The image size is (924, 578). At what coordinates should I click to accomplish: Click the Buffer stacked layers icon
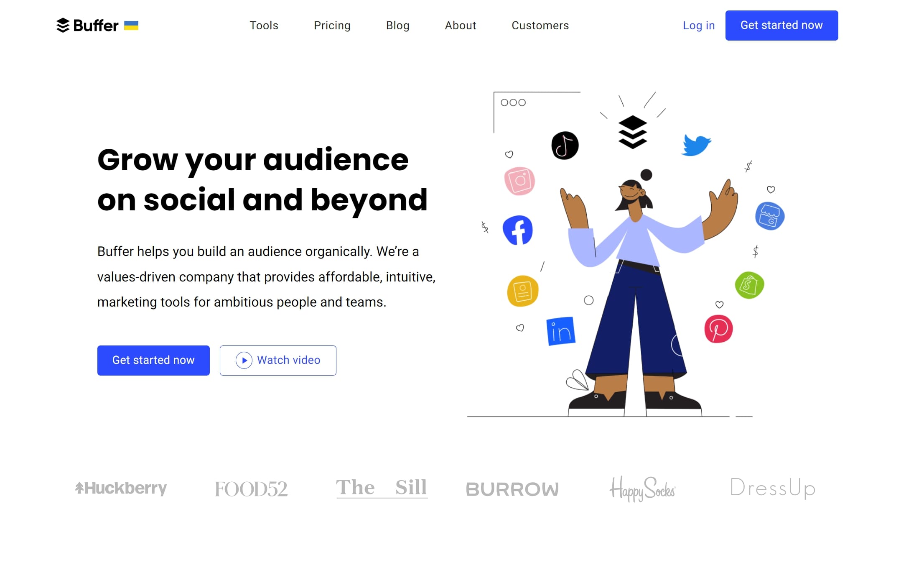click(61, 26)
